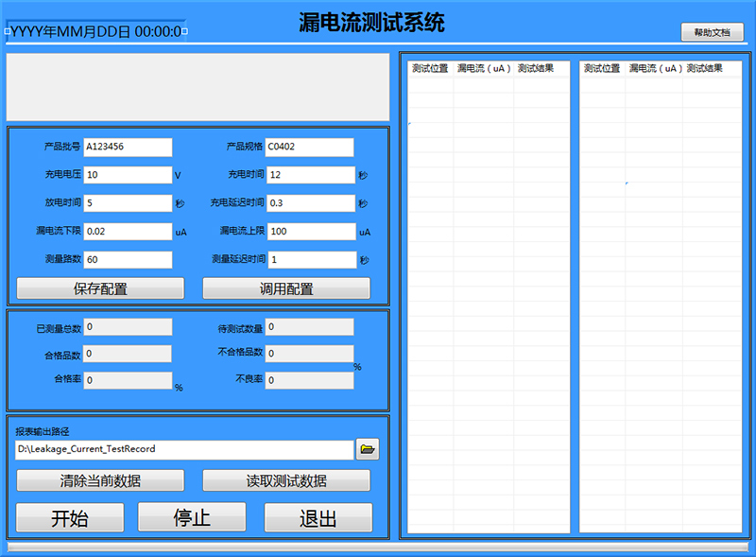756x557 pixels.
Task: Click the 漏电流上限 upper limit field
Action: pos(311,231)
